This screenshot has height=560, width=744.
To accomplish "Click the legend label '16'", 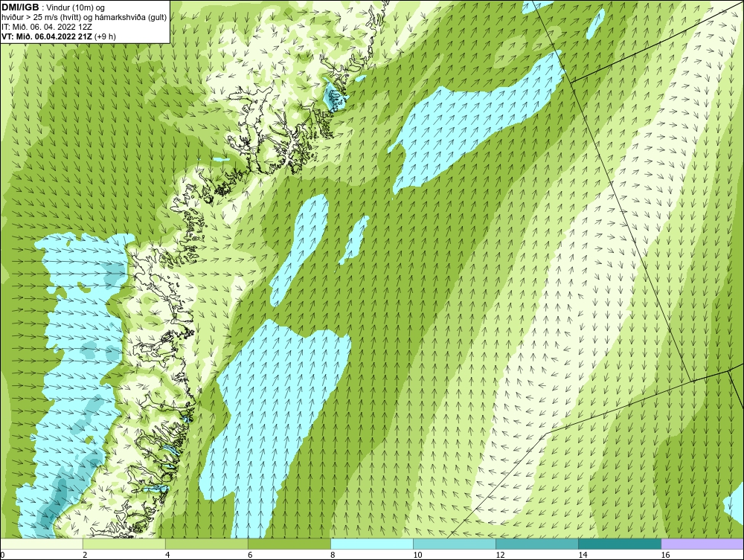I will [665, 555].
